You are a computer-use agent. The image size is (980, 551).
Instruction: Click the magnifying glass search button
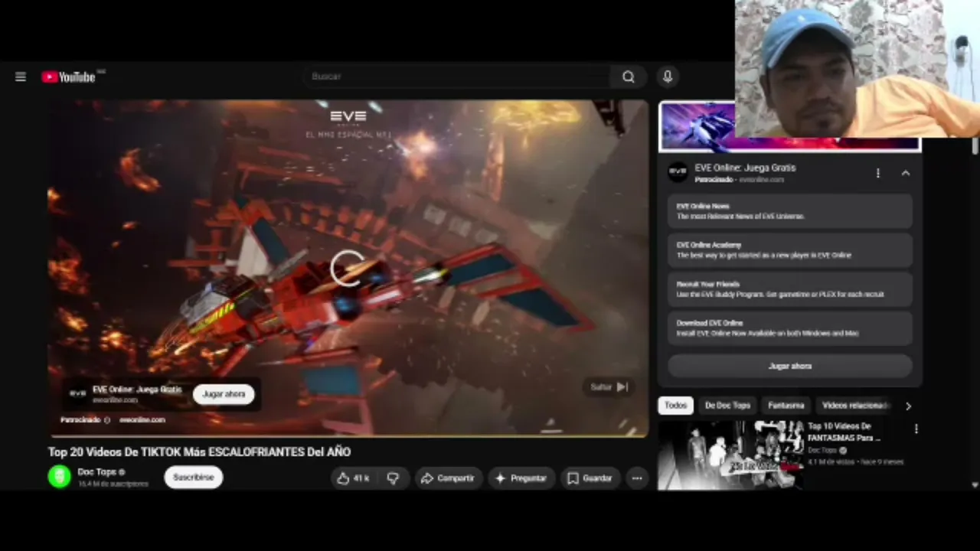pos(629,77)
